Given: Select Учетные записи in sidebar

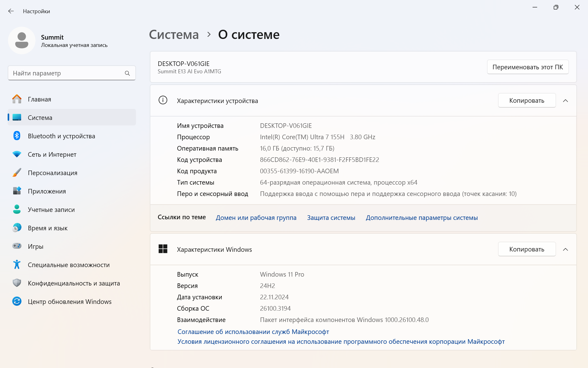Looking at the screenshot, I should coord(72,209).
